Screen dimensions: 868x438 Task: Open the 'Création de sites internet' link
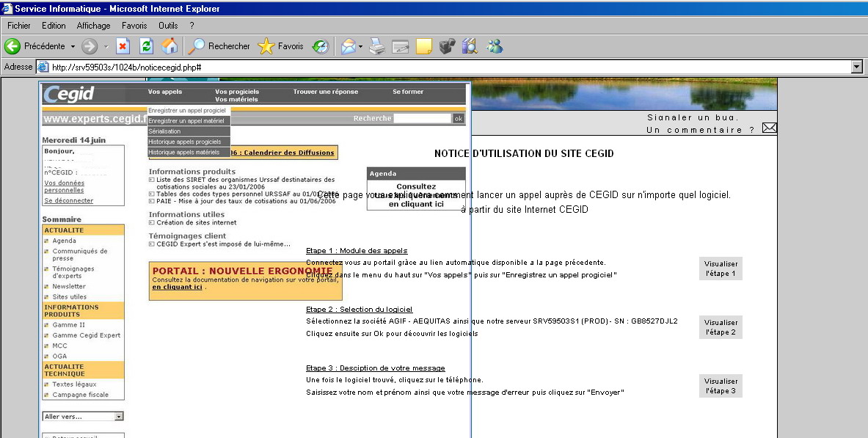[x=196, y=222]
